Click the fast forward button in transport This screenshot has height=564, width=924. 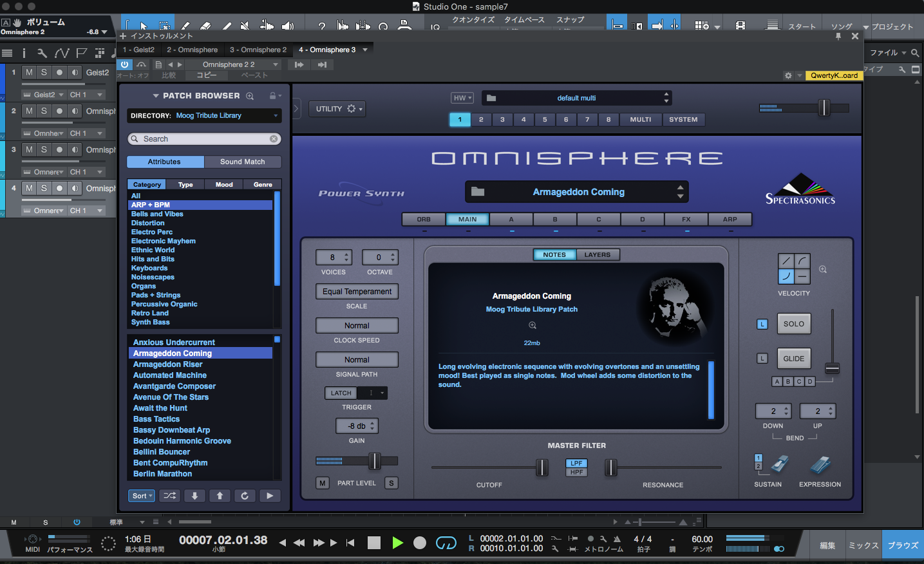pyautogui.click(x=319, y=543)
